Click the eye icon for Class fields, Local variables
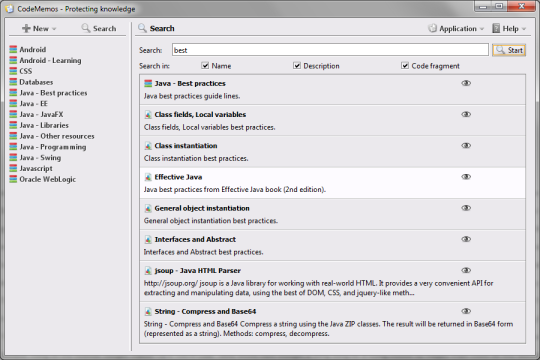The image size is (540, 360). 466,114
